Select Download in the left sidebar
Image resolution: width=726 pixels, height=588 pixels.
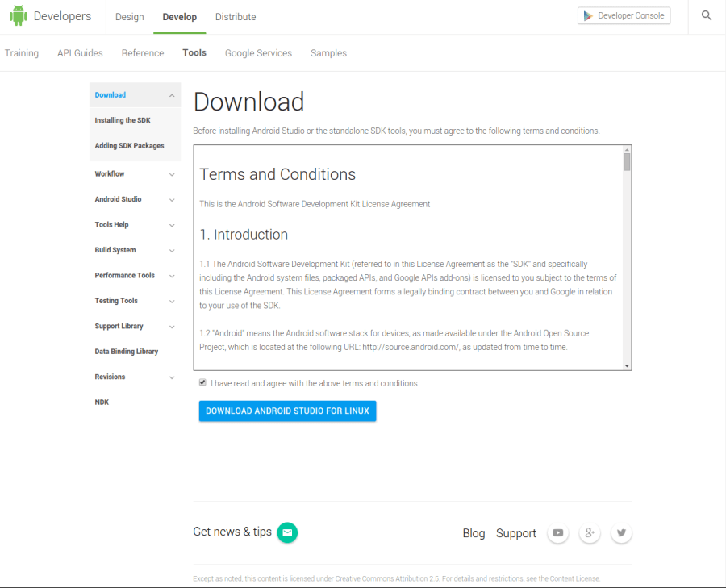110,94
